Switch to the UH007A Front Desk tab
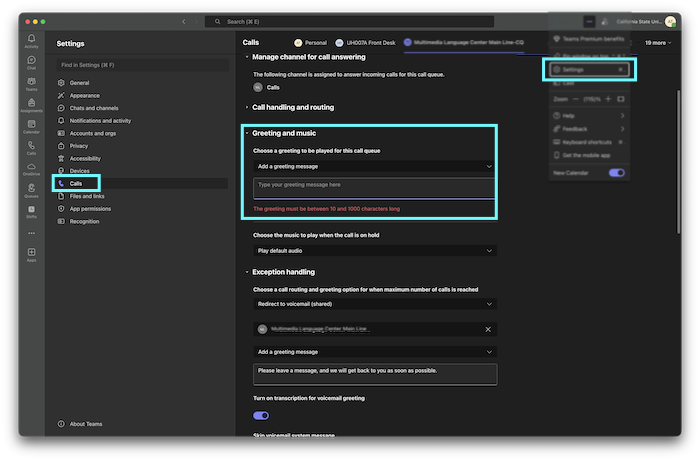 point(366,43)
